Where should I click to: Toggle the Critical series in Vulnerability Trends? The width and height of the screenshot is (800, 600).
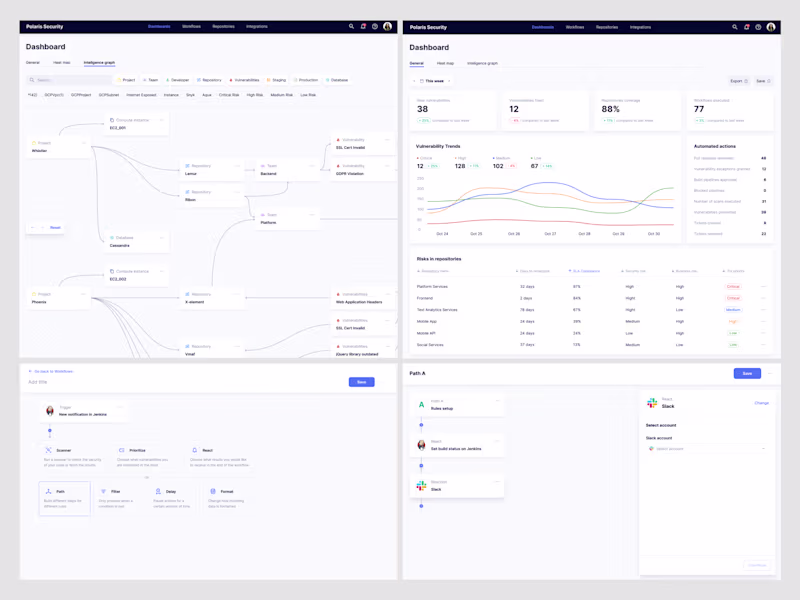coord(420,158)
